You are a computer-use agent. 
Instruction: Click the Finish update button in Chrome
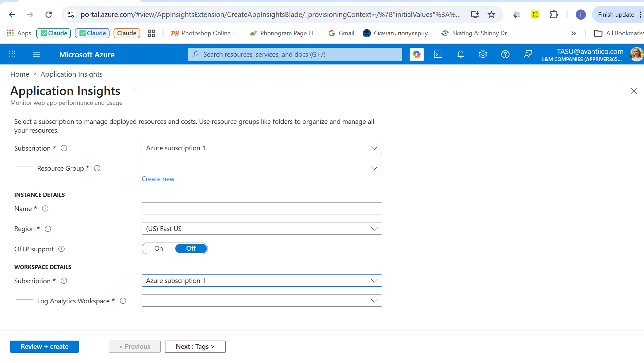(x=616, y=14)
